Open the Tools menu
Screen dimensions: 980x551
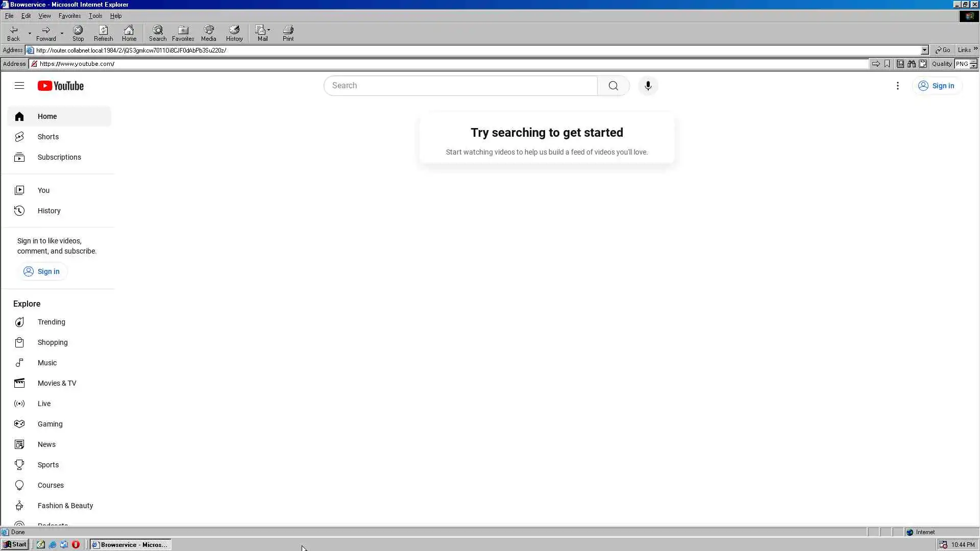tap(95, 16)
